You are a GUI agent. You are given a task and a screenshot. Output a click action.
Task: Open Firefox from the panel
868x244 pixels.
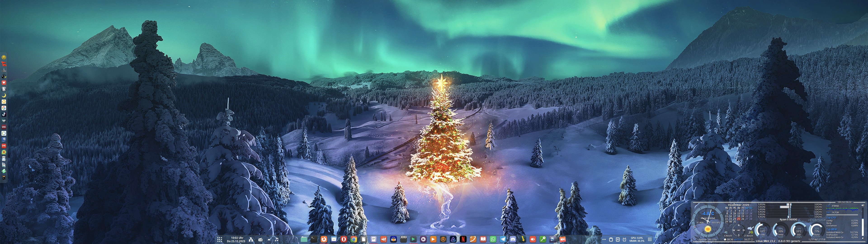pyautogui.click(x=324, y=239)
